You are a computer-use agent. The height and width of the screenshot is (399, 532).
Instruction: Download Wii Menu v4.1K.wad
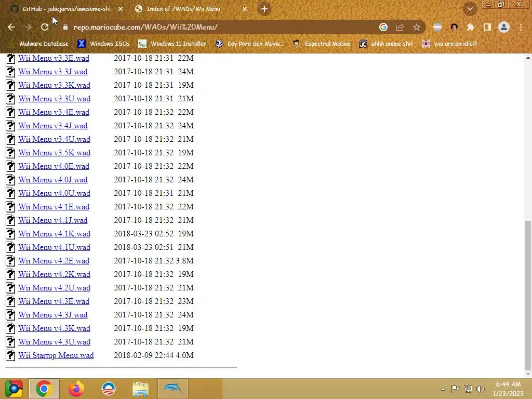(x=54, y=234)
